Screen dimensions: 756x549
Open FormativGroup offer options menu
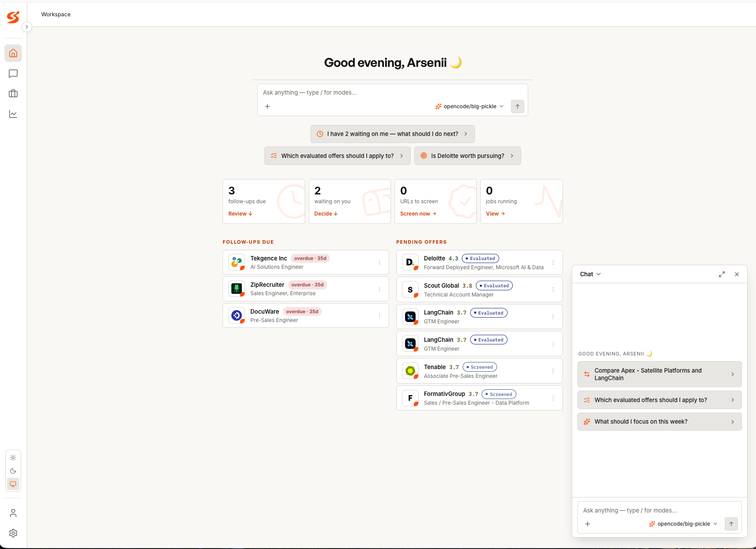(x=553, y=398)
